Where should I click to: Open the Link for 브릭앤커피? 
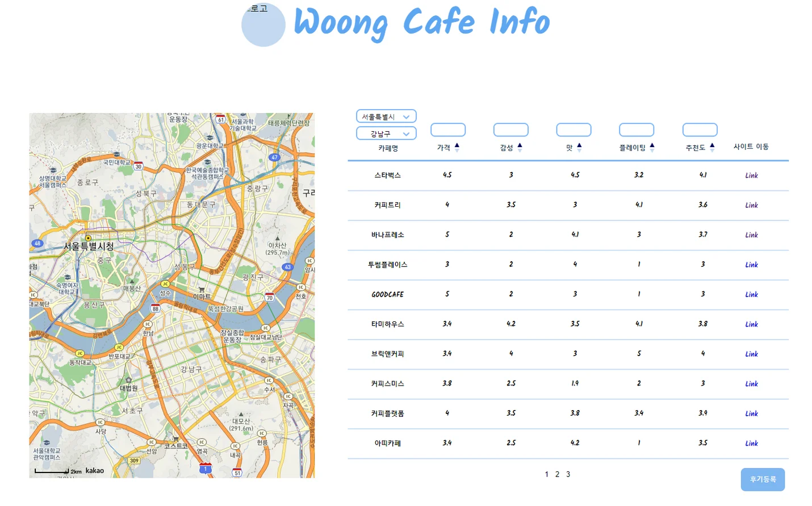click(x=751, y=354)
